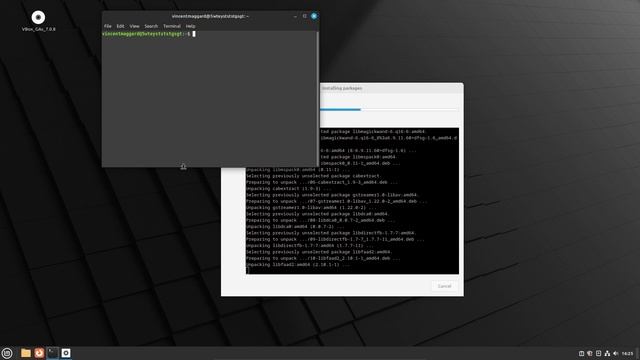Activate the Terminal taskbar button

click(x=53, y=353)
